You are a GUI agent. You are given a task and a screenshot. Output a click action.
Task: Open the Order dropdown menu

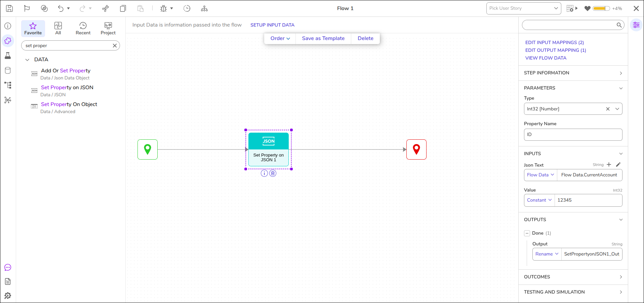pos(280,38)
